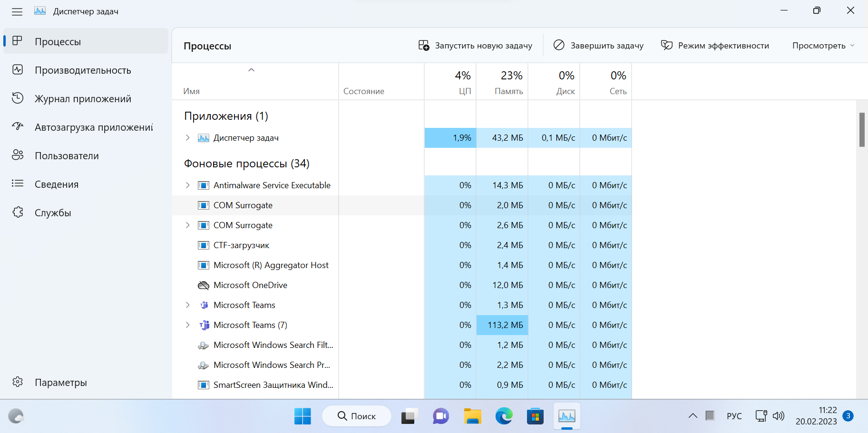Expand Antimalware Service Executable process
Viewport: 868px width, 433px height.
(188, 185)
